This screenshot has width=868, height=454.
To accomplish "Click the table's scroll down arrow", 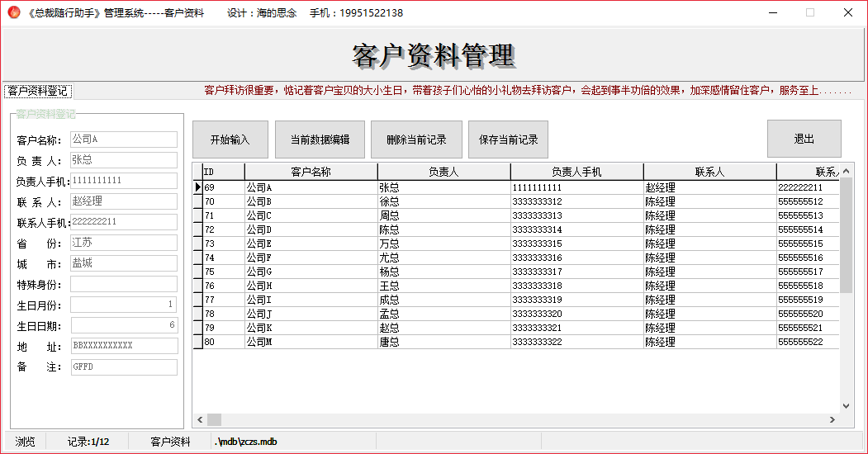I will [846, 406].
